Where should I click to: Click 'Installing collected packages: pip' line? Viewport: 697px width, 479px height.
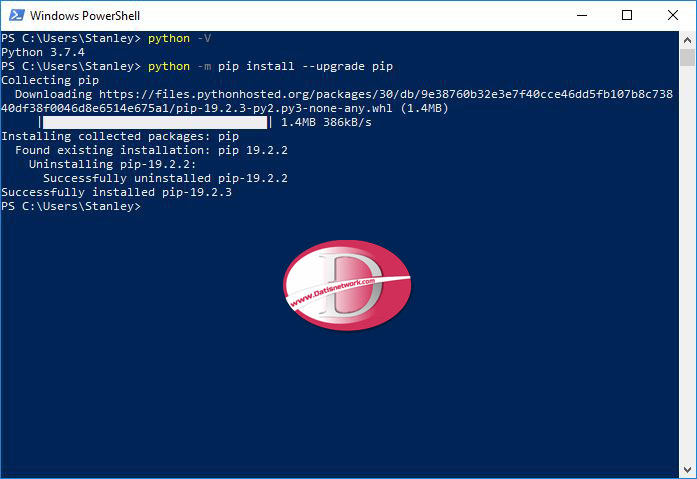120,136
